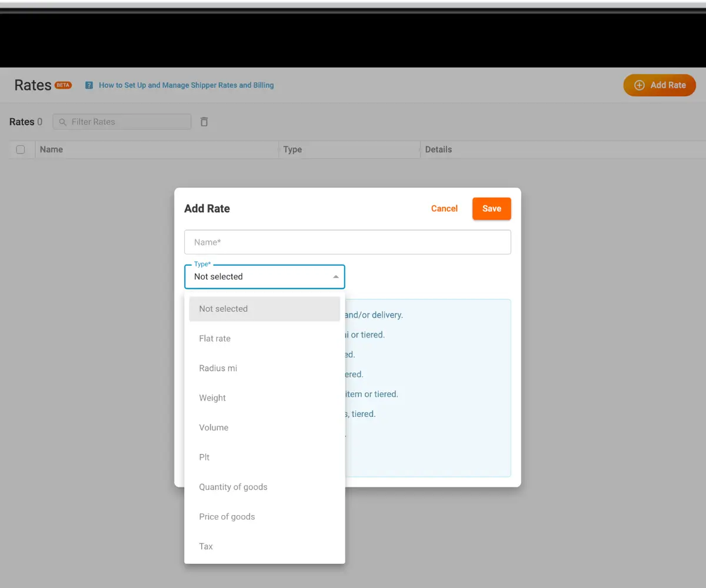Select the Radius mi option
The image size is (706, 588).
[265, 368]
